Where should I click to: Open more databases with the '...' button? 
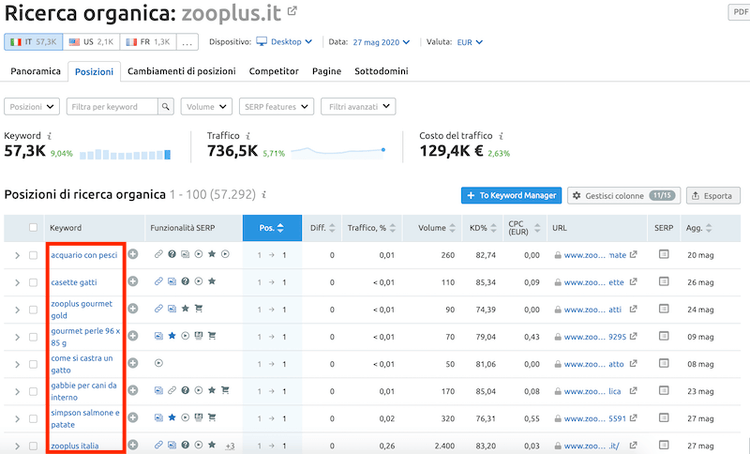click(187, 42)
